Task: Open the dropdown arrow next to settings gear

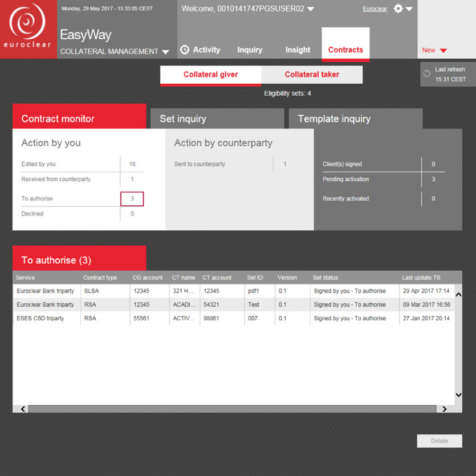Action: (x=409, y=9)
